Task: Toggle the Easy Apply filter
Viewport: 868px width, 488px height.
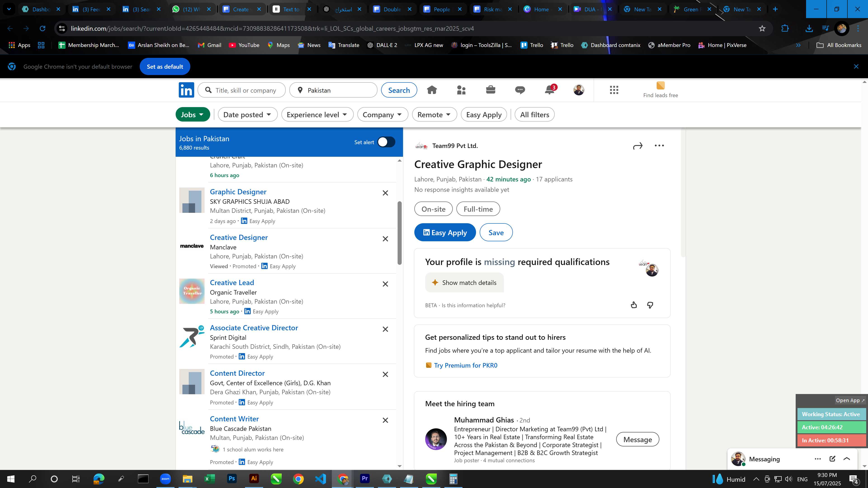Action: click(484, 115)
